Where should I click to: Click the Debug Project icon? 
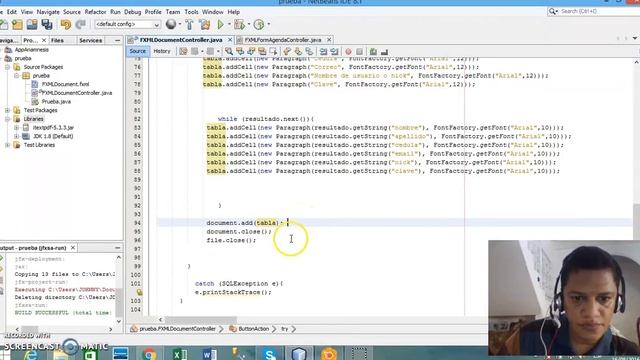tap(240, 24)
